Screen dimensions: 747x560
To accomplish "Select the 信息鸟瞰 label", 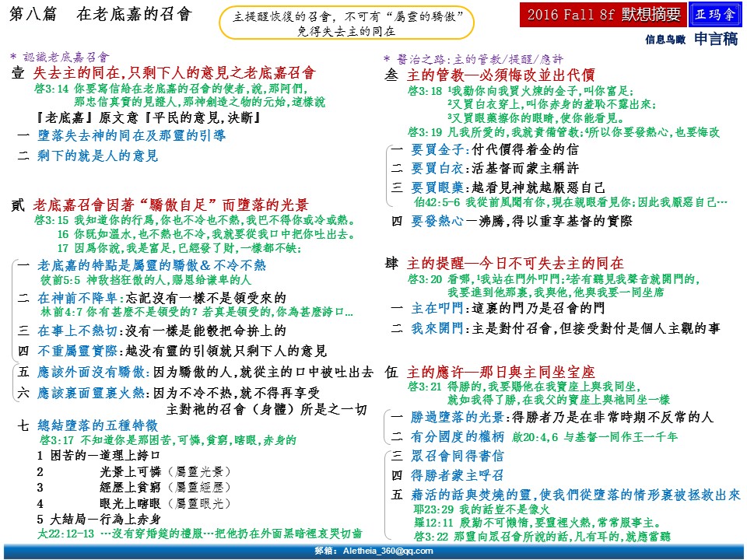I will [x=665, y=38].
